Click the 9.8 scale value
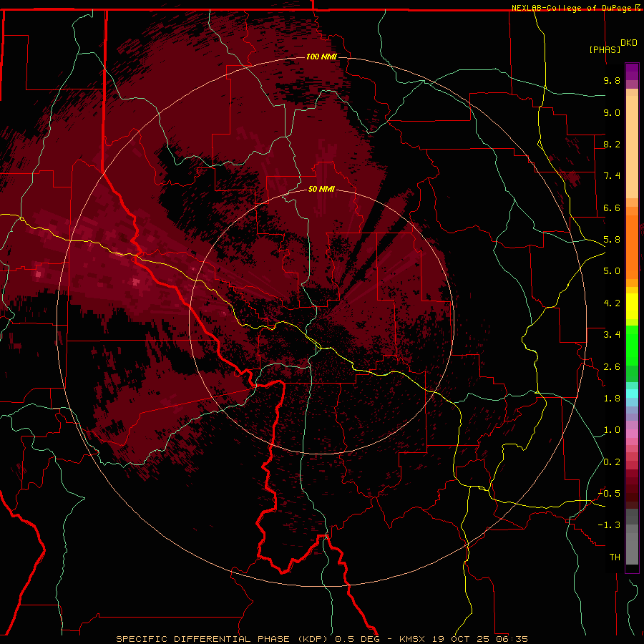The height and width of the screenshot is (644, 644). (612, 80)
